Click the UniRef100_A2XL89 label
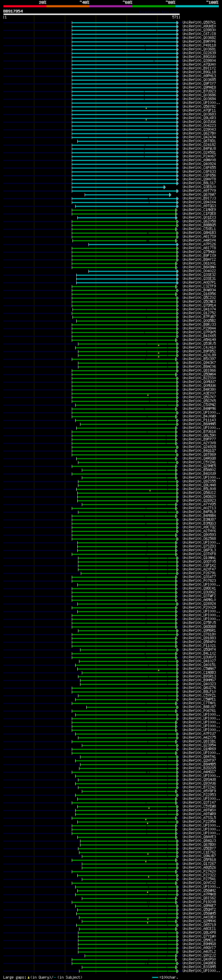Screen dimensions: 222x980 coord(199,355)
